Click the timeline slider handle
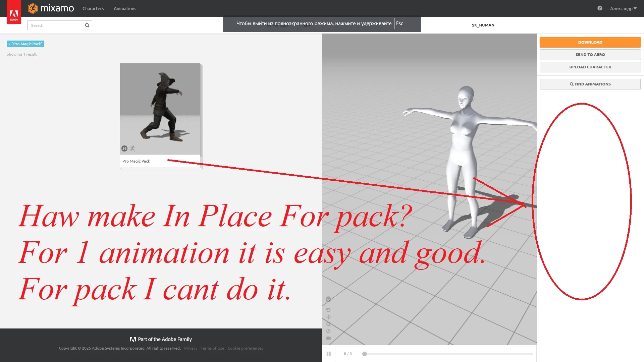This screenshot has width=644, height=362. coord(365,354)
